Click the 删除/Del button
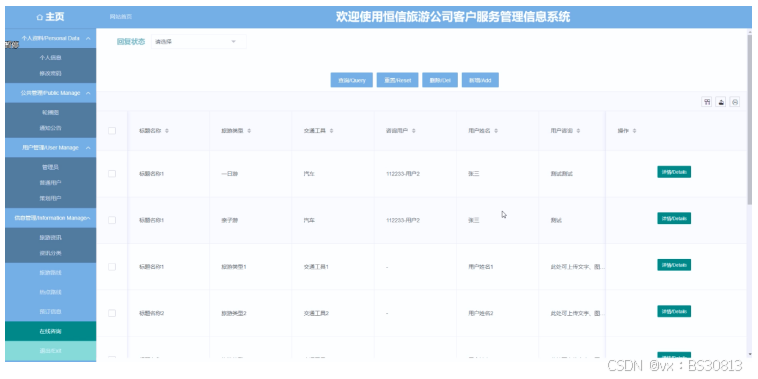The image size is (758, 379). pos(440,80)
